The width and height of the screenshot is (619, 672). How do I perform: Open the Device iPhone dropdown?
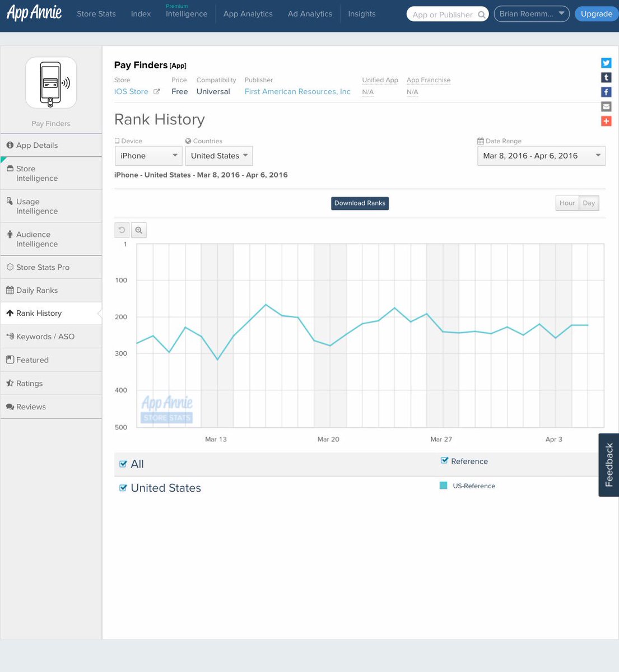coord(148,156)
